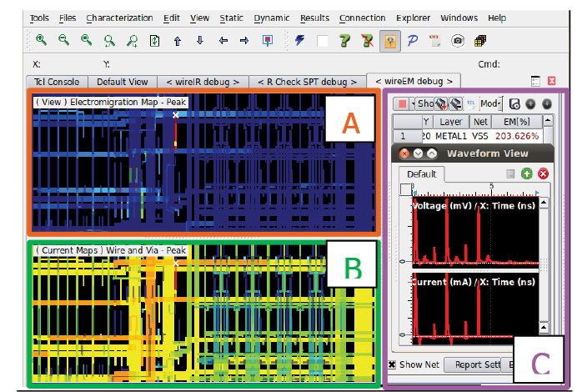Click the green plus icon in Waveform View
The image size is (577, 392).
point(526,173)
